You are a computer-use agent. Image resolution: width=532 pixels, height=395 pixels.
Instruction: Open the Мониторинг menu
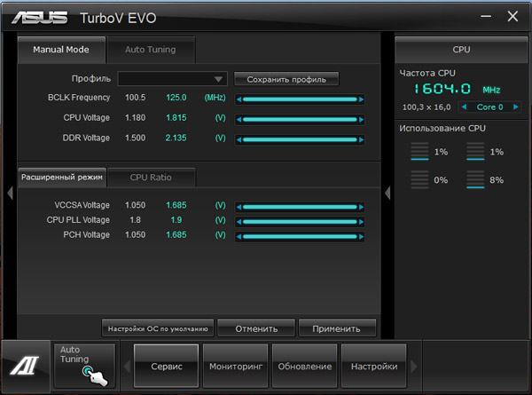pos(236,366)
